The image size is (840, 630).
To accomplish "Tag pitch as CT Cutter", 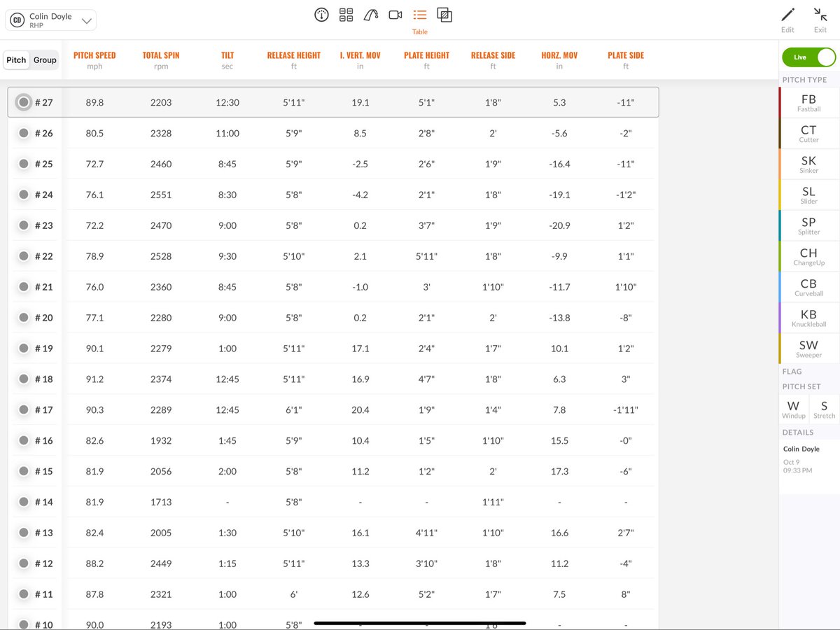I will 808,133.
